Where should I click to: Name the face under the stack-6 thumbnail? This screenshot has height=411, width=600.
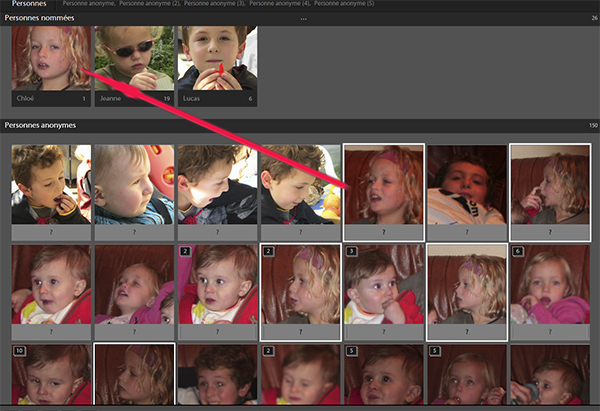[x=550, y=332]
